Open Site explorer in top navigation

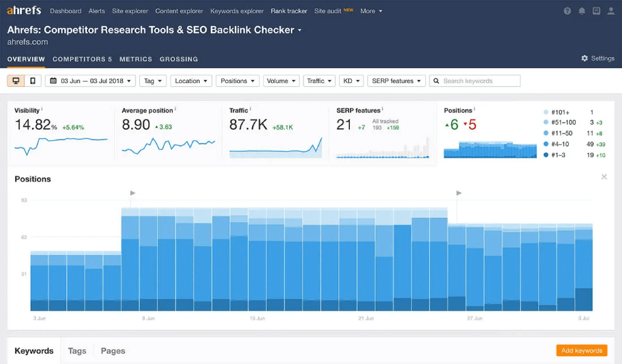[x=130, y=11]
